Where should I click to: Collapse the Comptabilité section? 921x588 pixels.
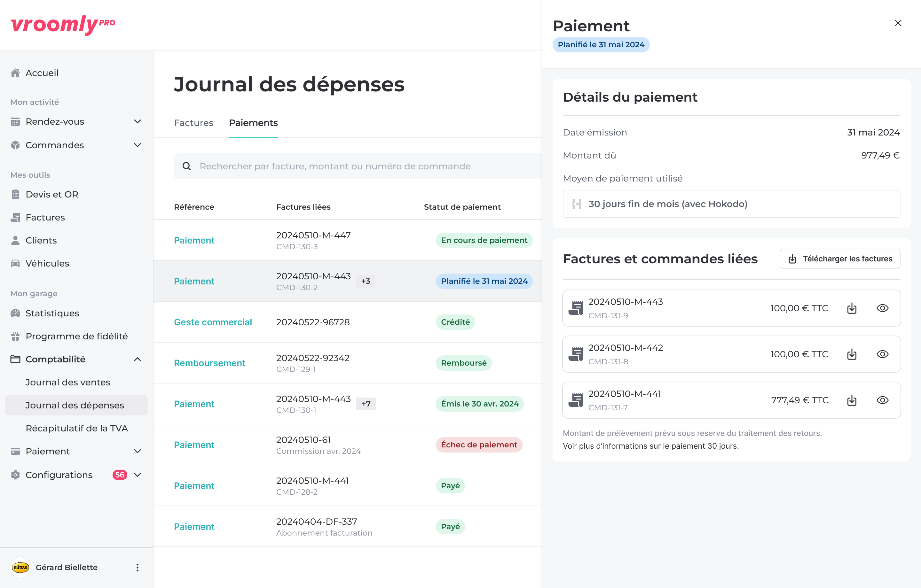(x=137, y=360)
